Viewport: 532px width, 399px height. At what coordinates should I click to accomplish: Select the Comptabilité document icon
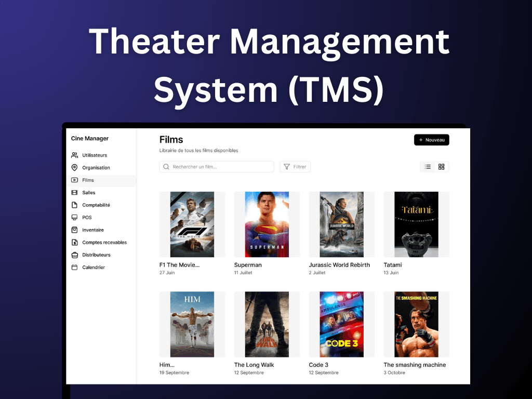point(75,205)
